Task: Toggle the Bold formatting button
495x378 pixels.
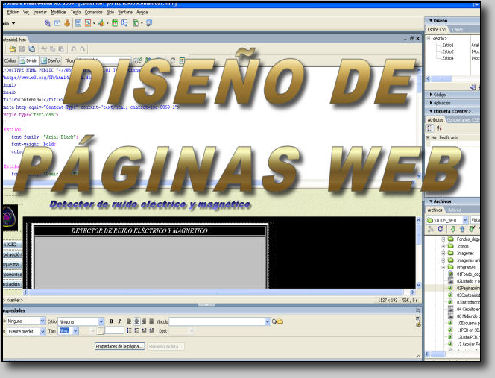Action: click(x=111, y=321)
